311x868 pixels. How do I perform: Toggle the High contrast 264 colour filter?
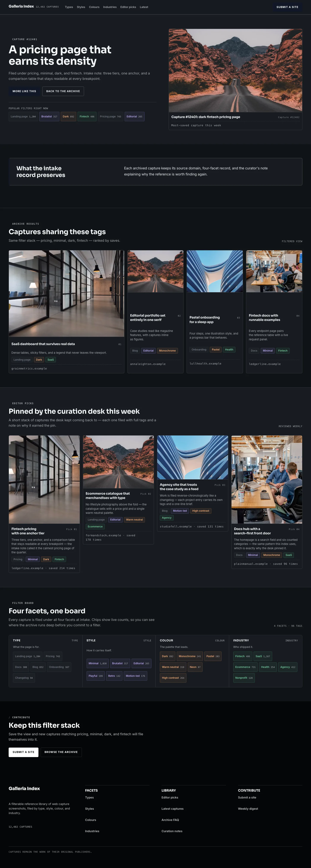click(x=173, y=678)
